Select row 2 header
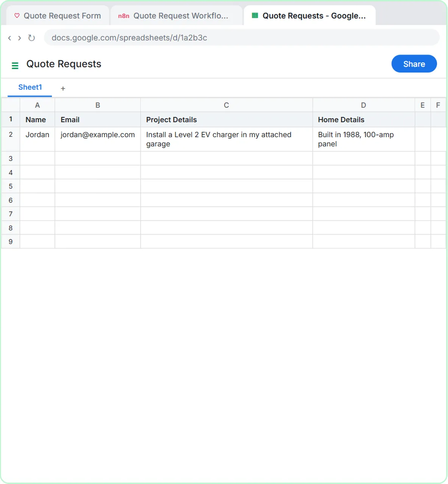The height and width of the screenshot is (484, 448). pyautogui.click(x=11, y=139)
